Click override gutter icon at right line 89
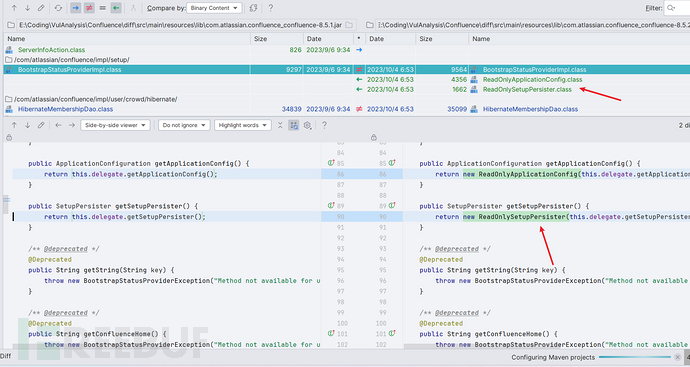Viewport: 690px width, 367px height. pyautogui.click(x=392, y=206)
